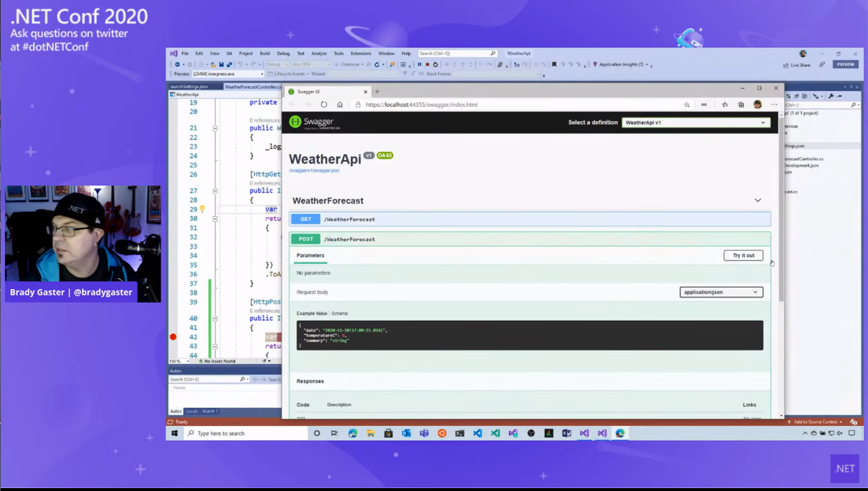
Task: Click the wrench Properties icon in Solution Explorer
Action: pos(831,96)
